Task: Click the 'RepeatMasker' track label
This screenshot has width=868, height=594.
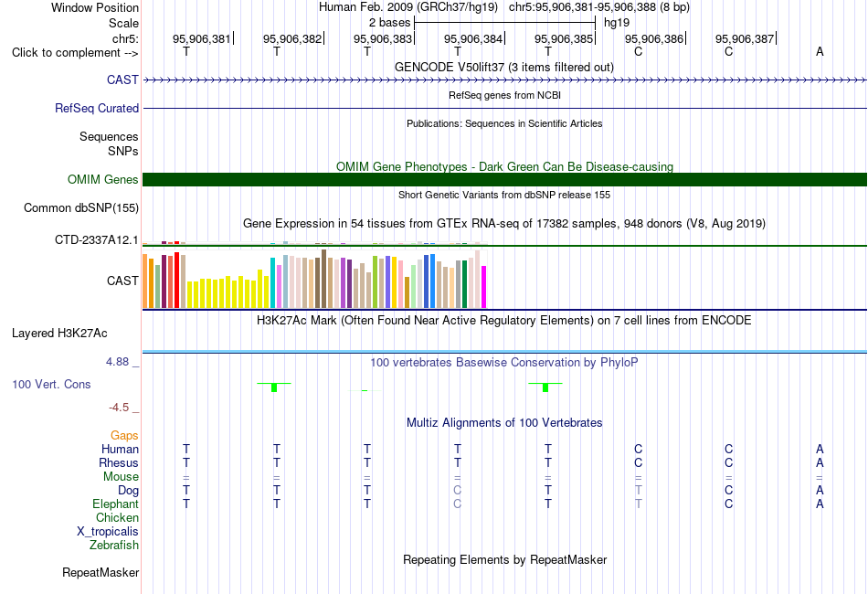Action: click(101, 572)
